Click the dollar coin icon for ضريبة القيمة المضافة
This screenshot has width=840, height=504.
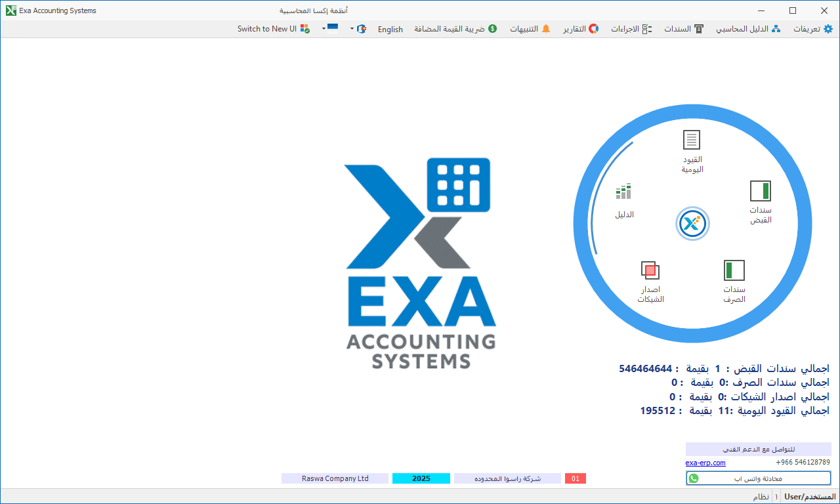click(x=492, y=29)
